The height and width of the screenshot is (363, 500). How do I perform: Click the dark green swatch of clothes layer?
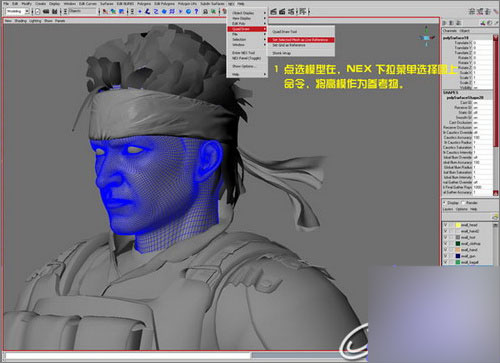[458, 244]
